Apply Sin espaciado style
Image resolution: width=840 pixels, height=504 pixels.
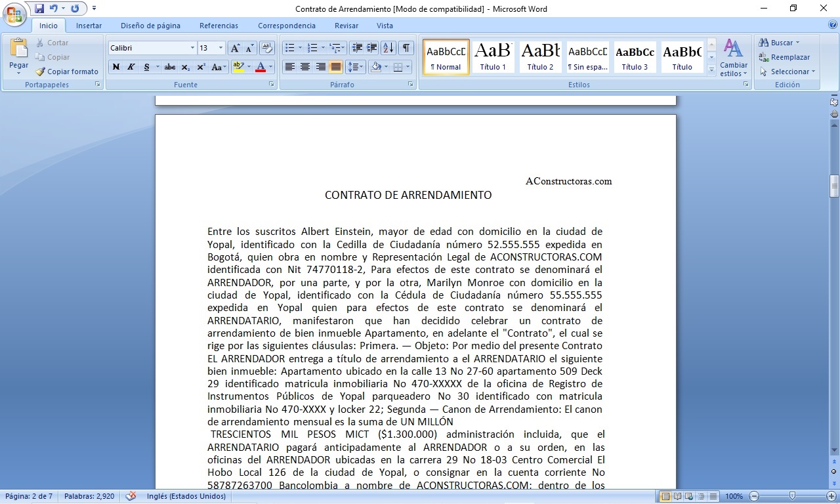click(x=587, y=57)
